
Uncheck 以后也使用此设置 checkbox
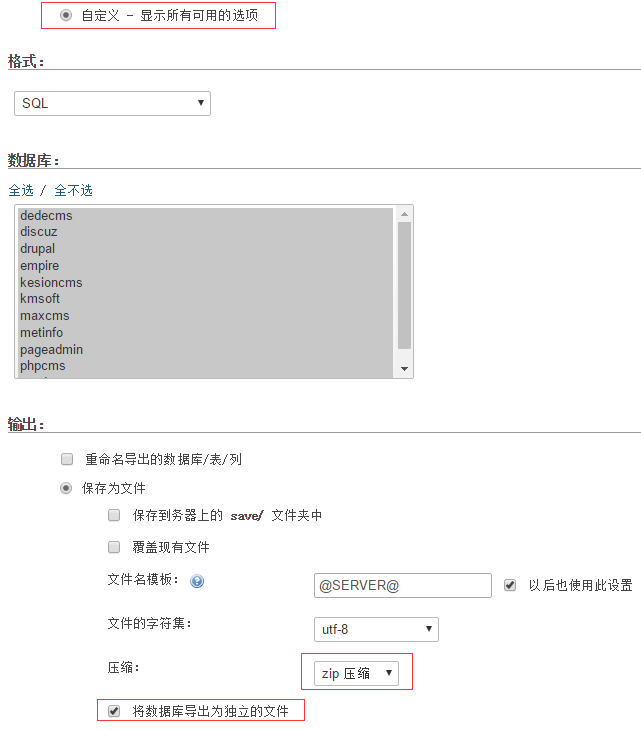pos(510,585)
